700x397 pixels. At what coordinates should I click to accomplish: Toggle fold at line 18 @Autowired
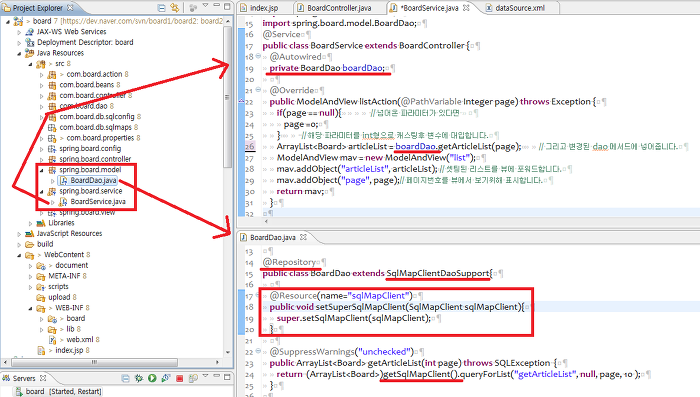(258, 56)
